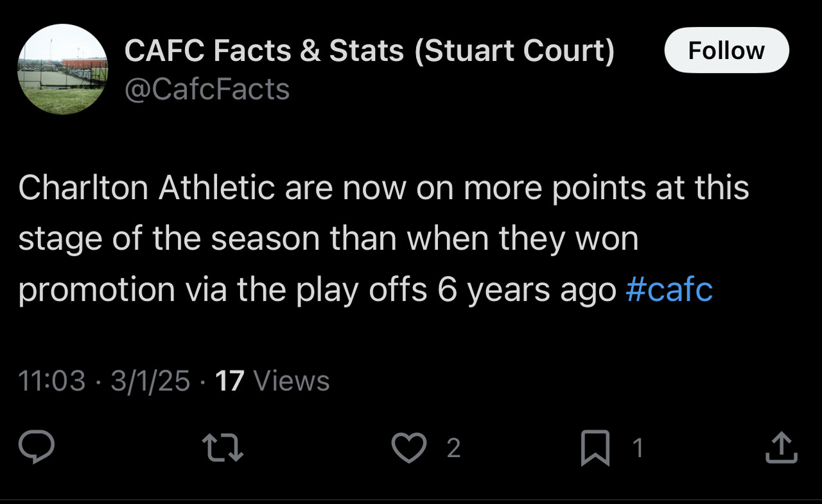Screen dimensions: 822x504
Task: Click the "Views" label beside the count
Action: coord(292,381)
